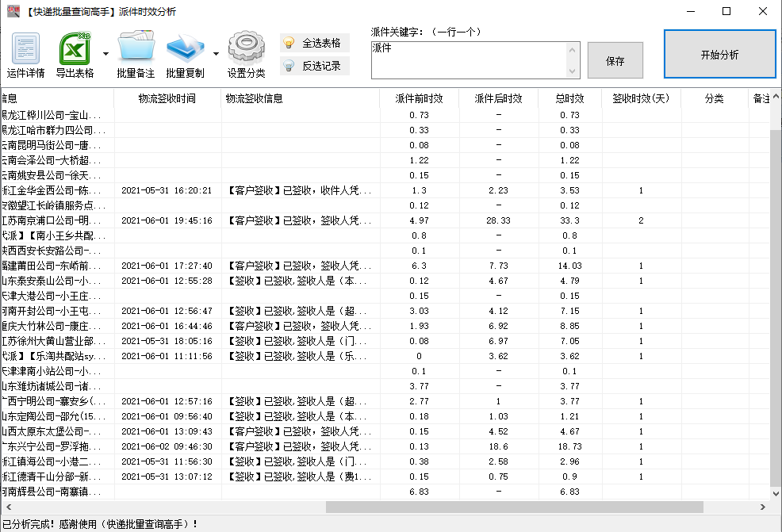Viewport: 782px width, 532px height.
Task: Open the 运件详情 shipment details icon
Action: 25,49
